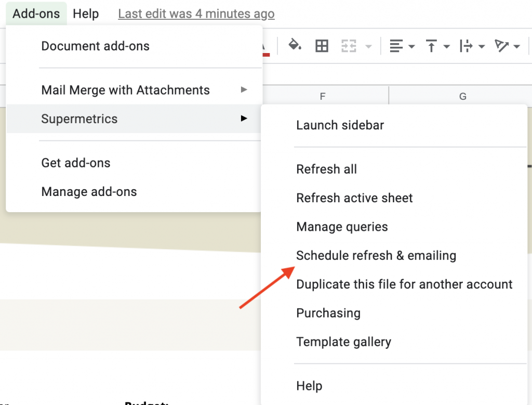Viewport: 532px width, 405px height.
Task: Click the fill color paint bucket icon
Action: [x=295, y=46]
